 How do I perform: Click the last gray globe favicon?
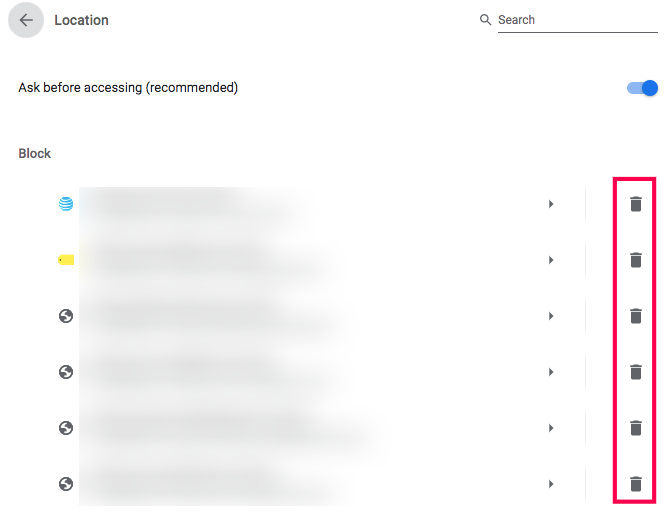pos(66,484)
